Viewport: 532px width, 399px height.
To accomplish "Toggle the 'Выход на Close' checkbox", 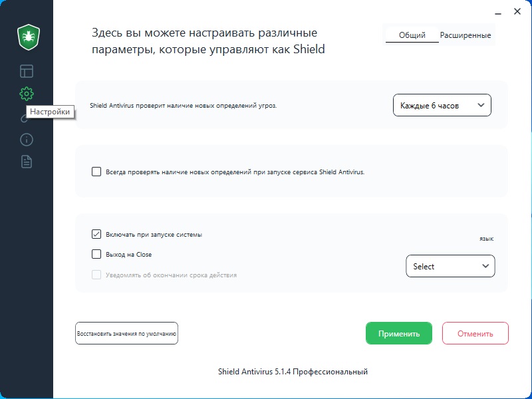I will tap(96, 254).
